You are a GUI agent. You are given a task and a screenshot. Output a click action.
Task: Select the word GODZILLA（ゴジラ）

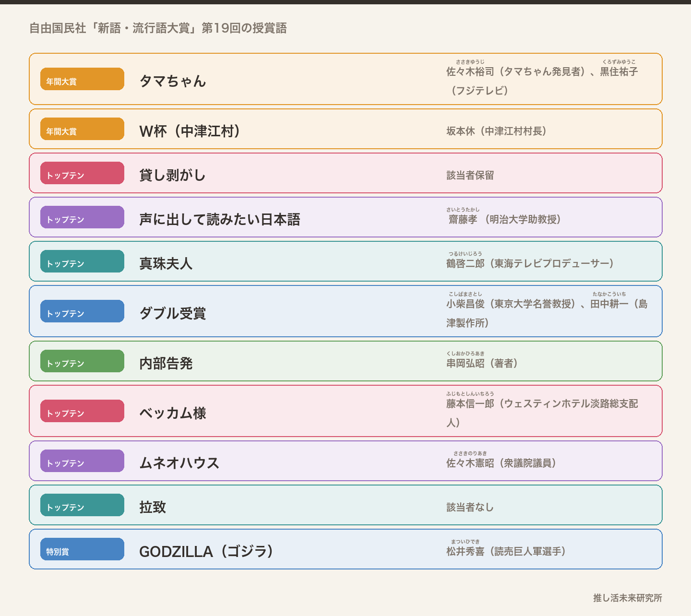(x=207, y=551)
